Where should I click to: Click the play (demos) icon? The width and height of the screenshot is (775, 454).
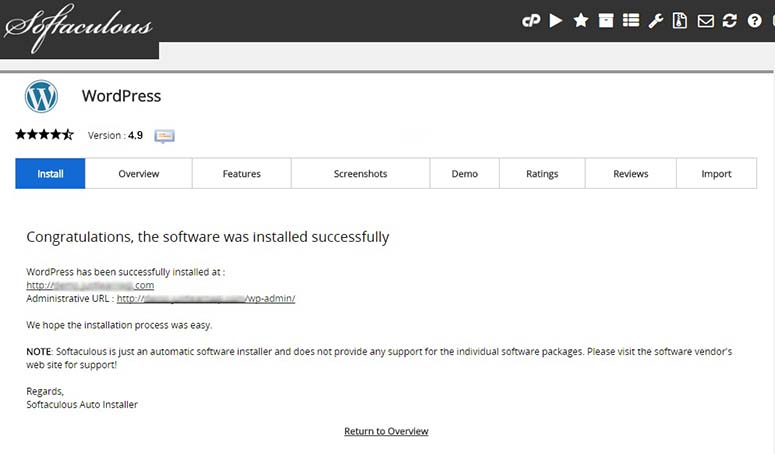tap(556, 20)
